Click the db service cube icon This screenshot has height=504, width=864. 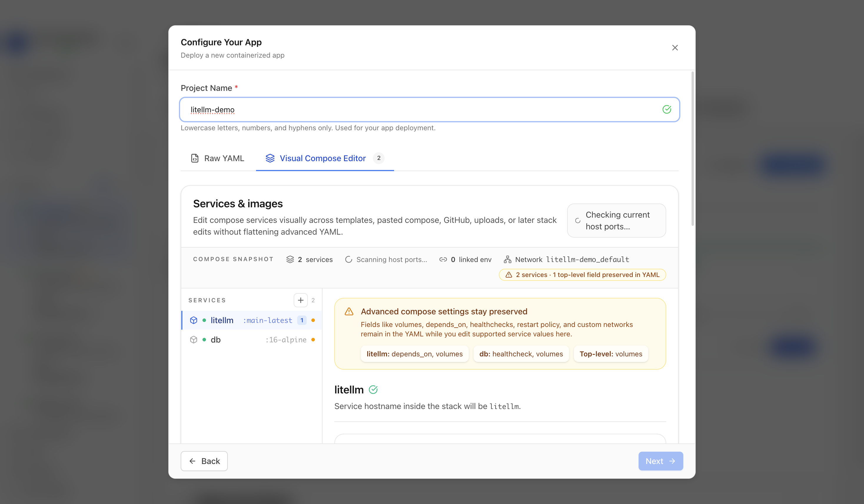[193, 340]
